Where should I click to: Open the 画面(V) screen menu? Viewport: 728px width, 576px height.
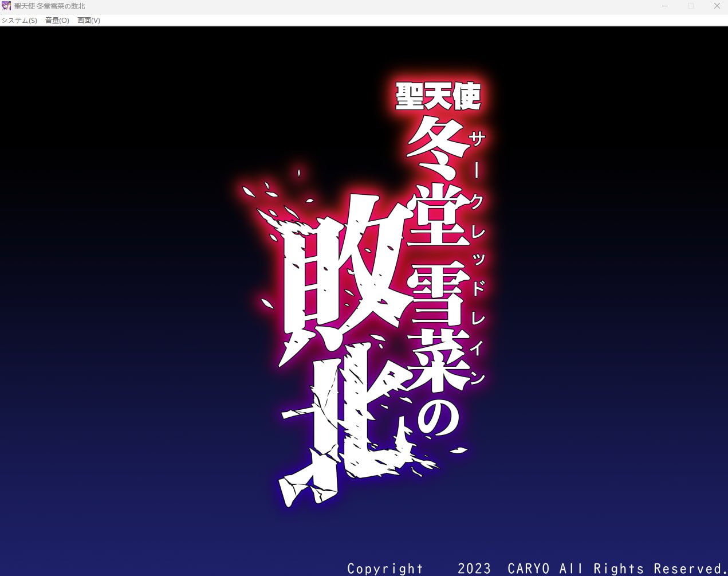tap(88, 21)
